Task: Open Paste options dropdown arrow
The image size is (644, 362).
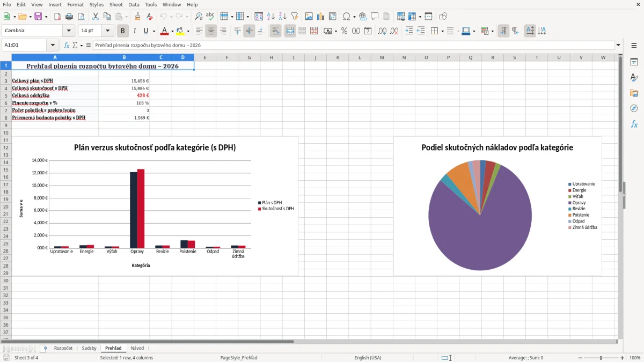Action: coord(126,17)
